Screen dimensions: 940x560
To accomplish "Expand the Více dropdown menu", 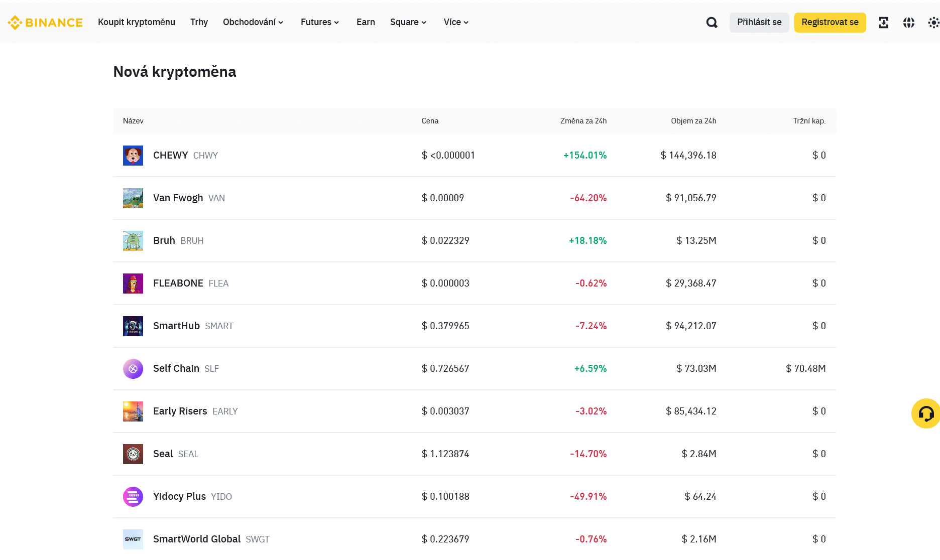I will 456,22.
